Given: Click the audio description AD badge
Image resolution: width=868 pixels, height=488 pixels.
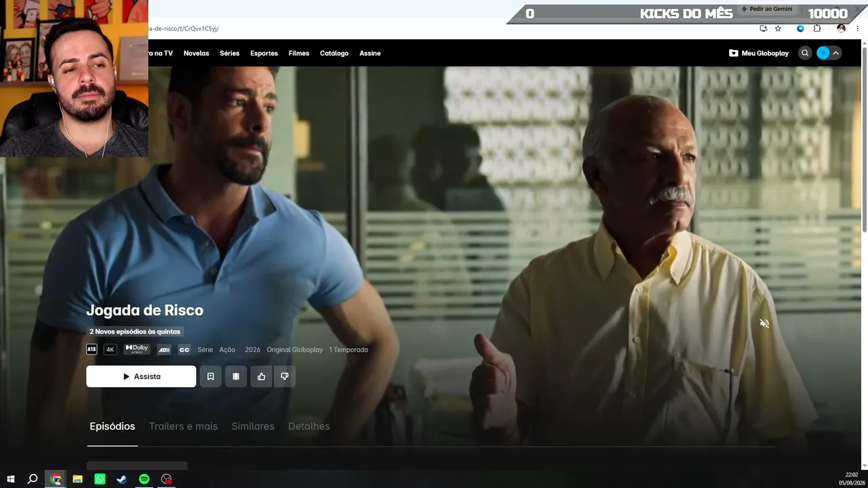Looking at the screenshot, I should point(163,350).
